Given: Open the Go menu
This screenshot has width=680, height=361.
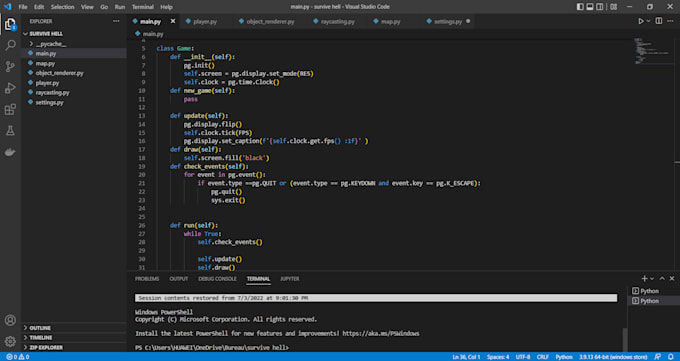Looking at the screenshot, I should click(x=104, y=7).
